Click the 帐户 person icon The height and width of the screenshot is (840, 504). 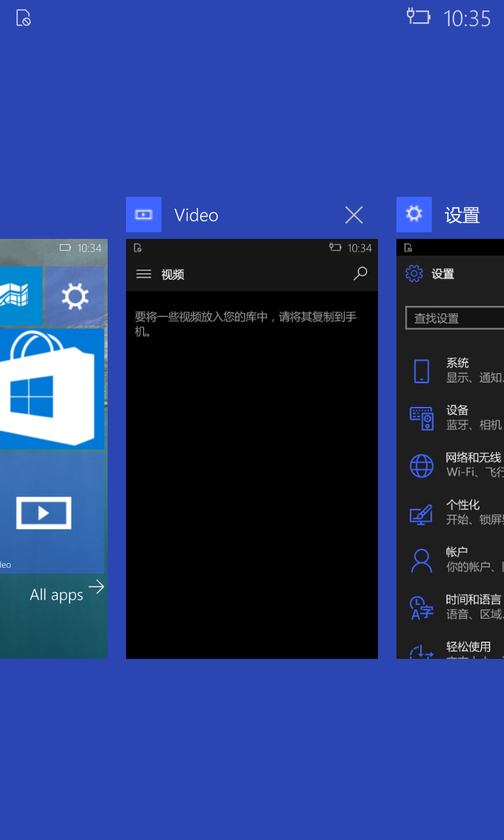point(421,560)
